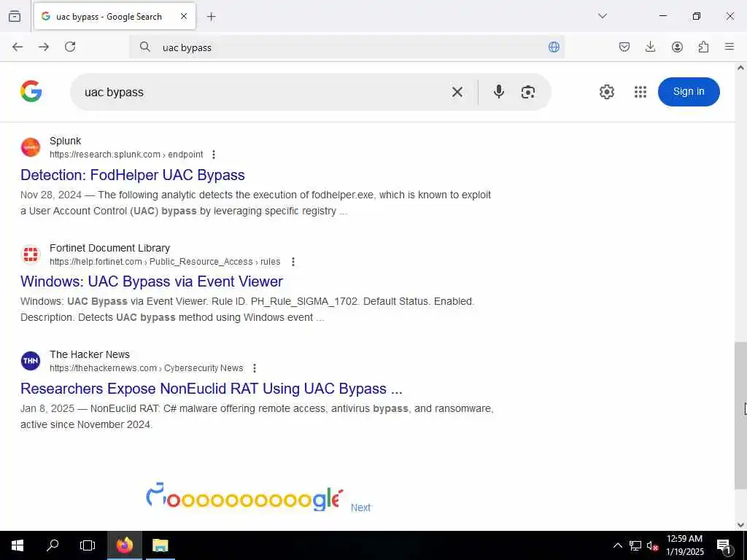Start voice search with microphone icon
Image resolution: width=747 pixels, height=560 pixels.
click(x=498, y=91)
